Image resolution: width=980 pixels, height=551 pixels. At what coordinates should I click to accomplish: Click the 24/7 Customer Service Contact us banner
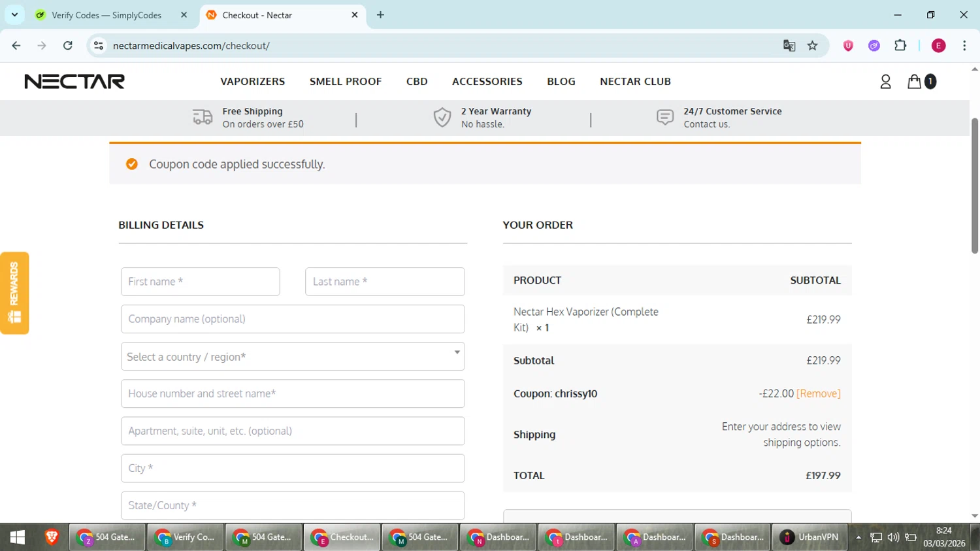coord(719,118)
